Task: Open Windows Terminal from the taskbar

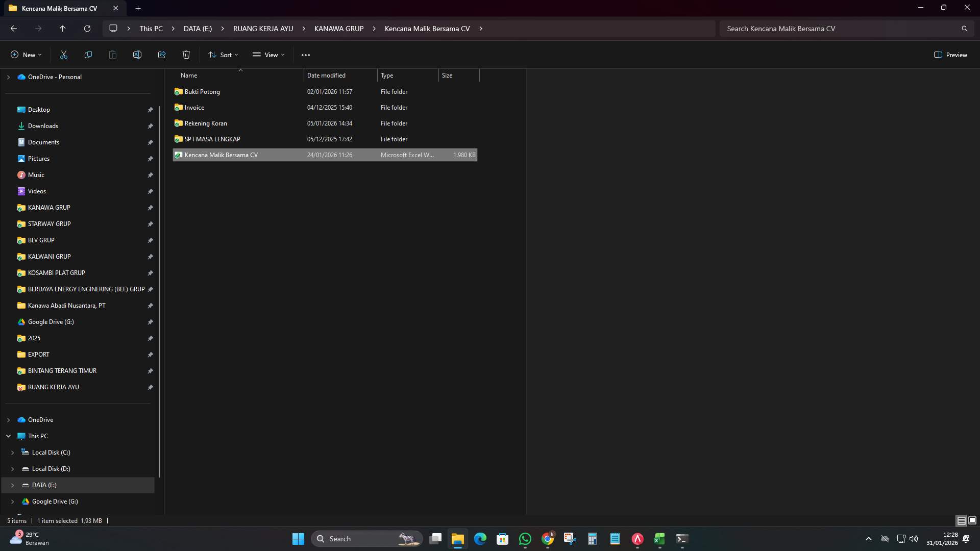Action: click(681, 538)
